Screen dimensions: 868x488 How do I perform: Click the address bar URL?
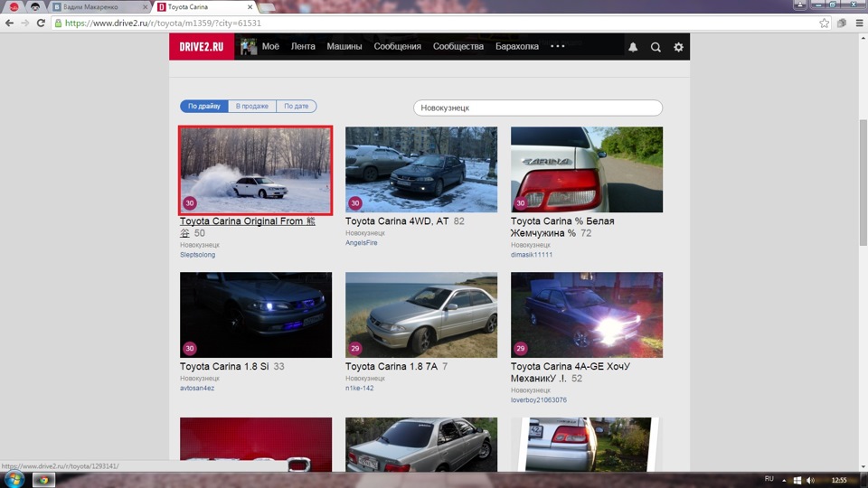coord(164,23)
